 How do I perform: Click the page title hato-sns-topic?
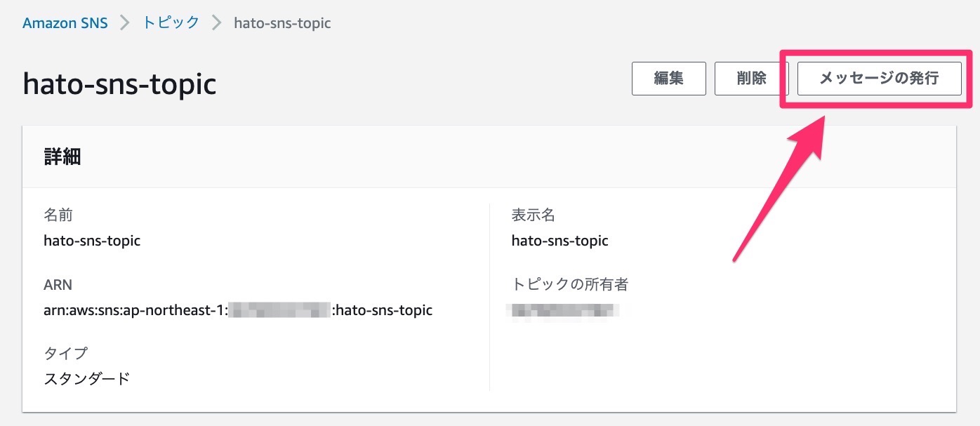(119, 83)
